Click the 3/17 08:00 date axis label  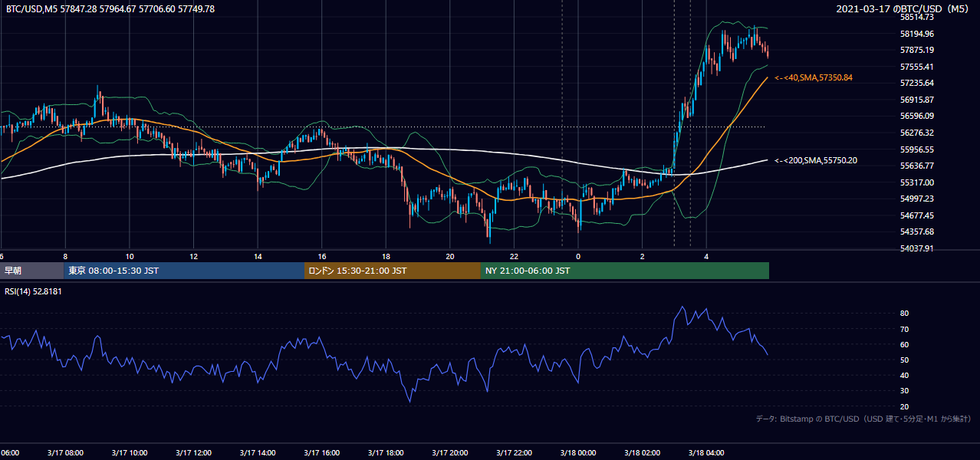[65, 453]
